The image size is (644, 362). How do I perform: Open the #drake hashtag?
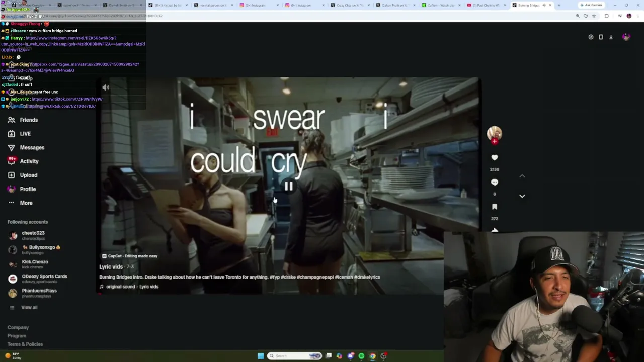(288, 277)
